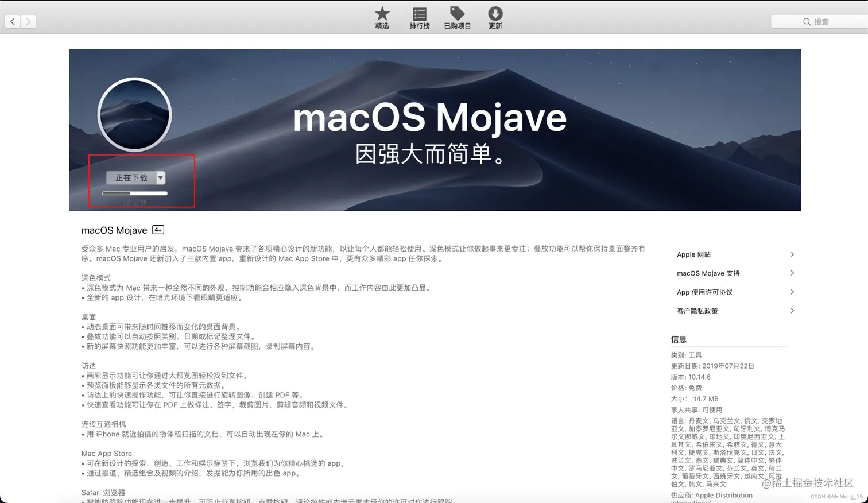868x503 pixels.
Task: Open the Apple 网站 link
Action: pyautogui.click(x=693, y=254)
